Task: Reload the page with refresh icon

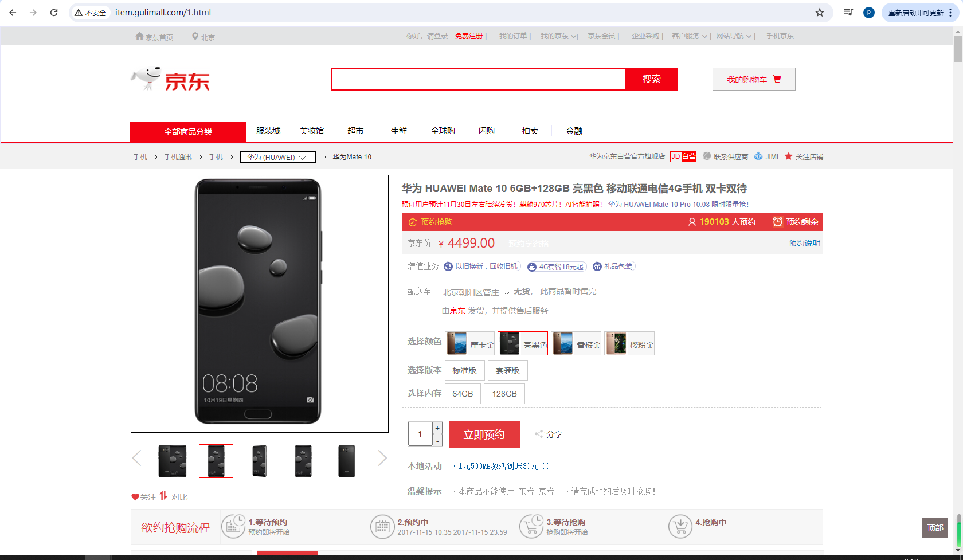Action: pos(54,13)
